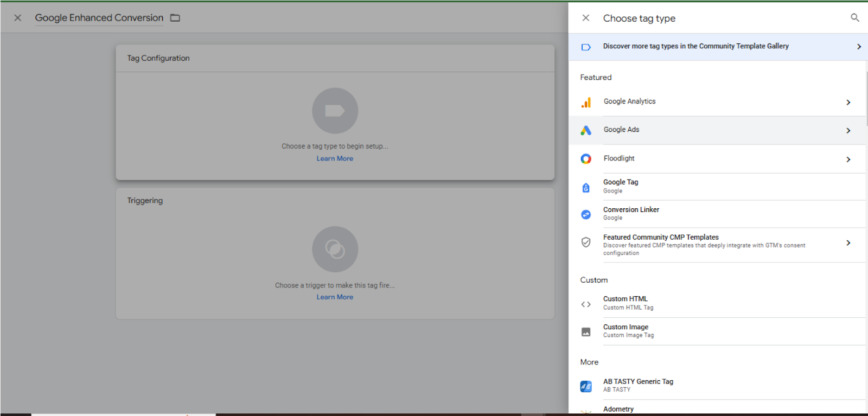Open Featured Community CMP Templates chevron
The image size is (868, 416).
(848, 243)
